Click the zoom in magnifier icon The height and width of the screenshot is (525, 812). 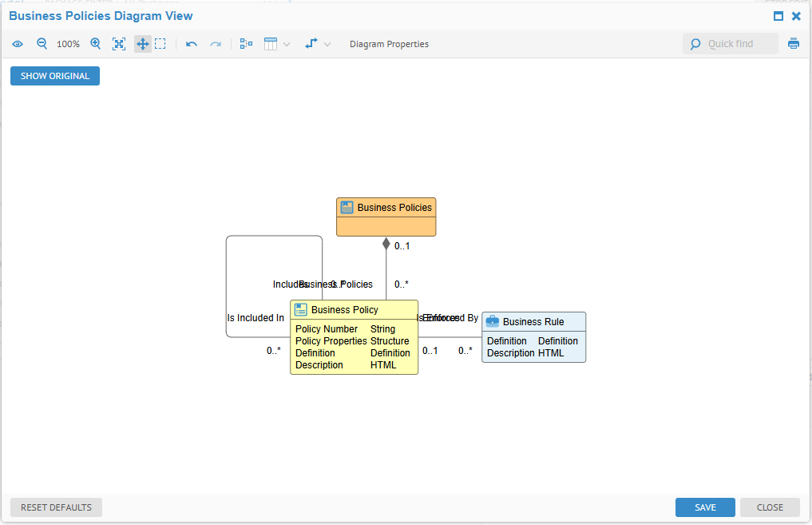pyautogui.click(x=96, y=44)
